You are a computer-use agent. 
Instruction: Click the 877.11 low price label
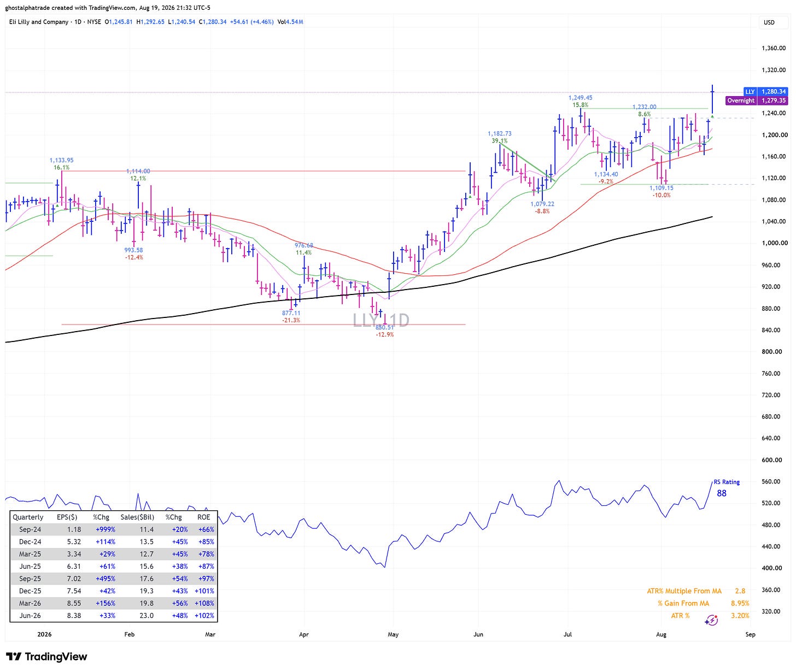point(291,313)
